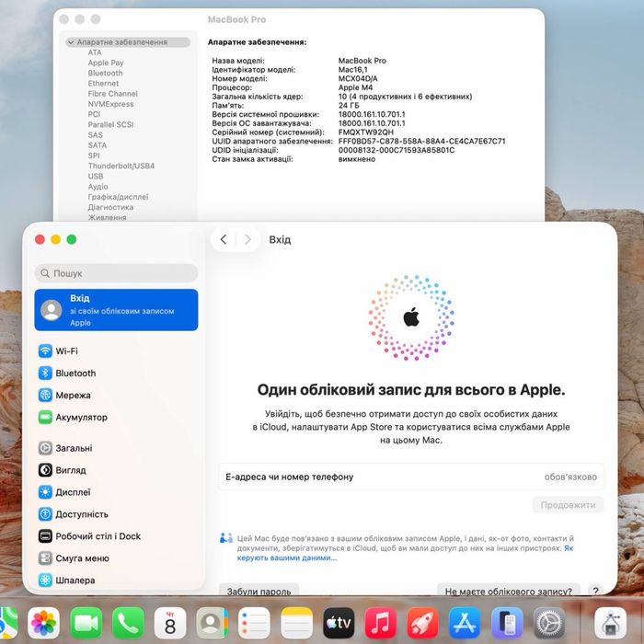Select SATA in hardware sidebar

coord(97,145)
